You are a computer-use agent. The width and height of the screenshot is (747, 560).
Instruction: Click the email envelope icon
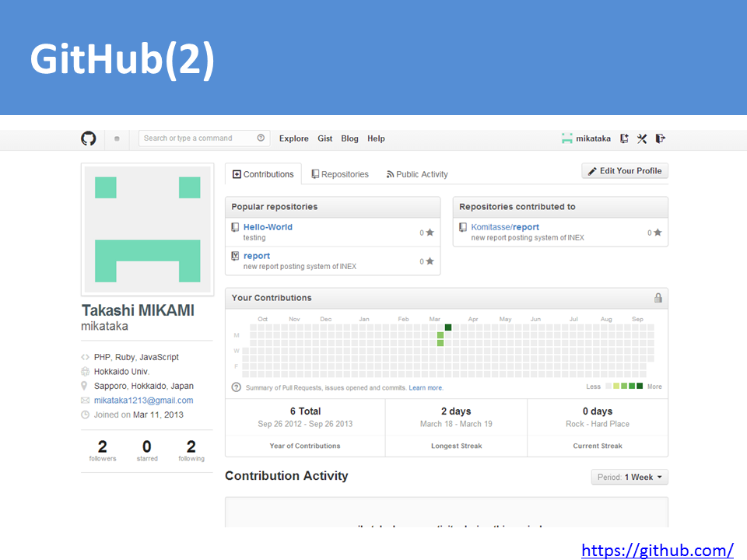point(86,400)
